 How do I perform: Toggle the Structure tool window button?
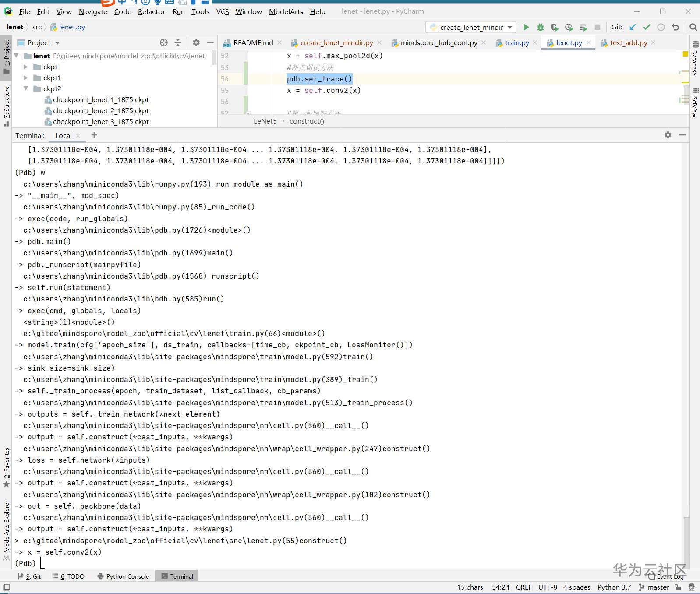tap(6, 106)
